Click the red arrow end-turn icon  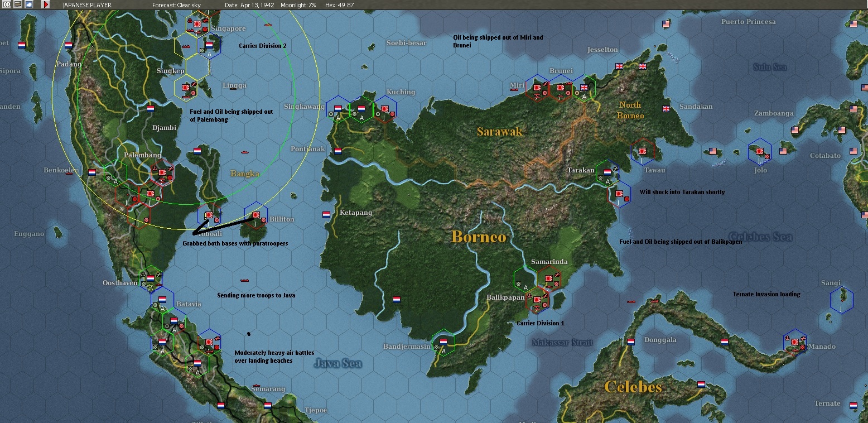46,4
